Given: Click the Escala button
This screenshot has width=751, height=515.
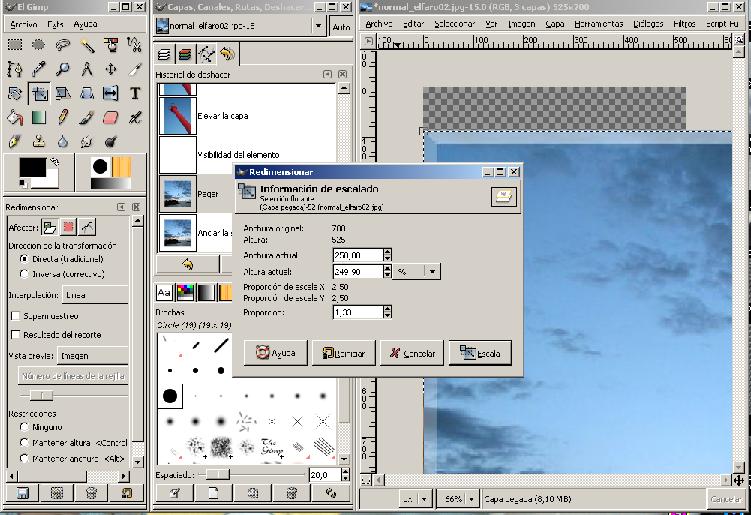Looking at the screenshot, I should [480, 353].
